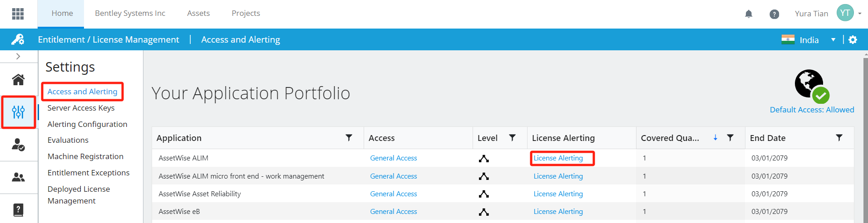868x223 pixels.
Task: Filter the Application column
Action: coord(349,138)
